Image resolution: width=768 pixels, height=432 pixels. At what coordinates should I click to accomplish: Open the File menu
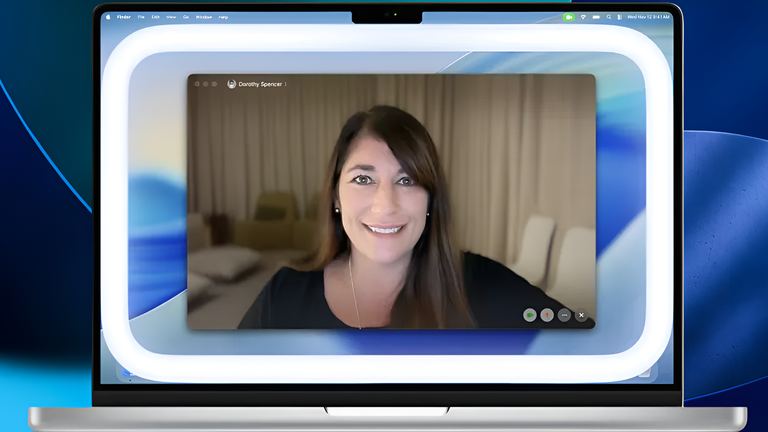tap(141, 17)
